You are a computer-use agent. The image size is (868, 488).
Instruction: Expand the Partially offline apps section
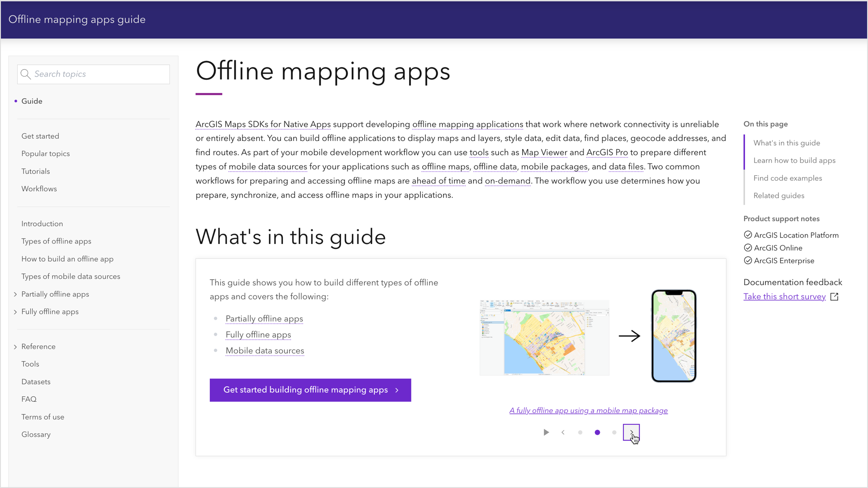[x=15, y=294]
